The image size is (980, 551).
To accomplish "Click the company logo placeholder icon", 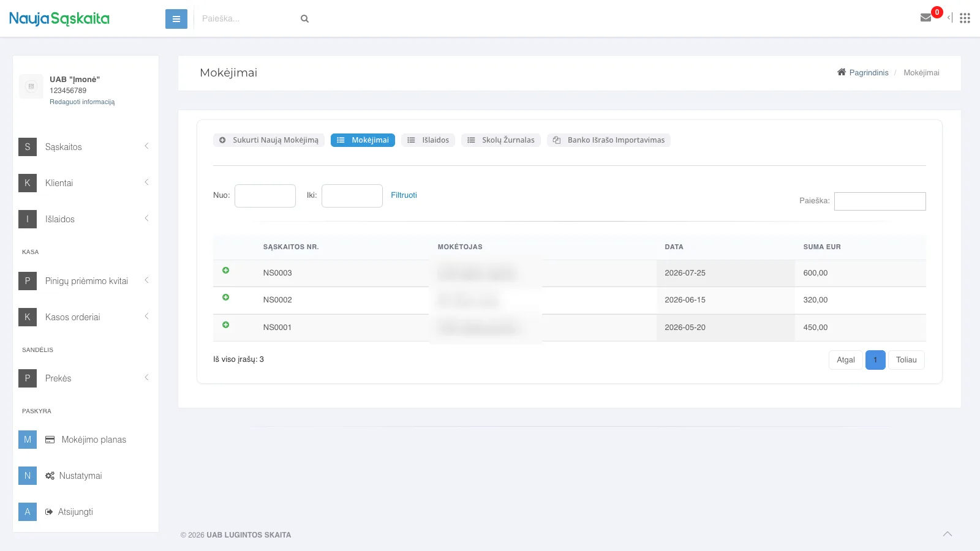I will (31, 86).
